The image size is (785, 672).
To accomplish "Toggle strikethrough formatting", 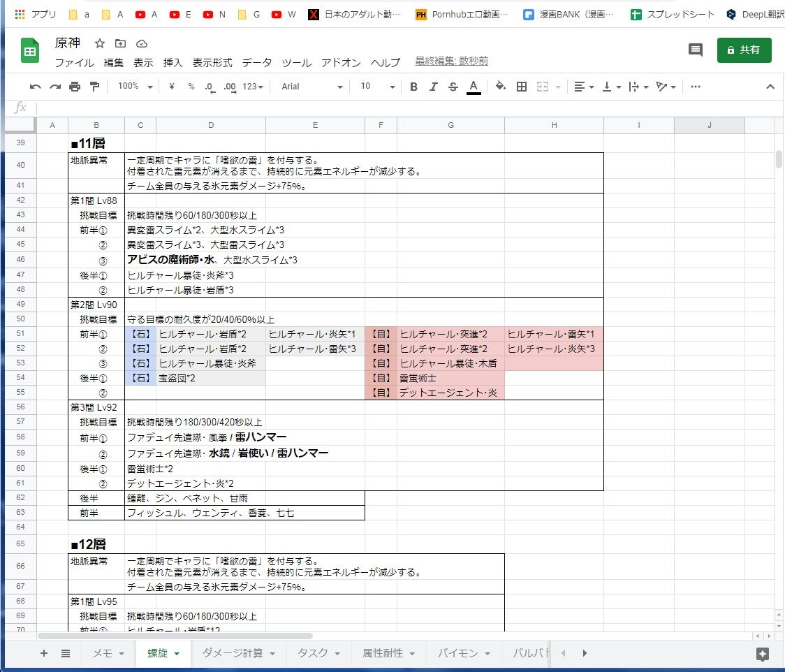I will click(x=453, y=87).
